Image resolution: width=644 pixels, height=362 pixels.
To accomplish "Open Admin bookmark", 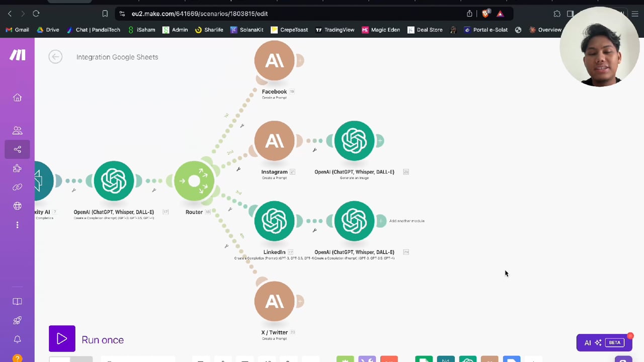I will (x=175, y=30).
